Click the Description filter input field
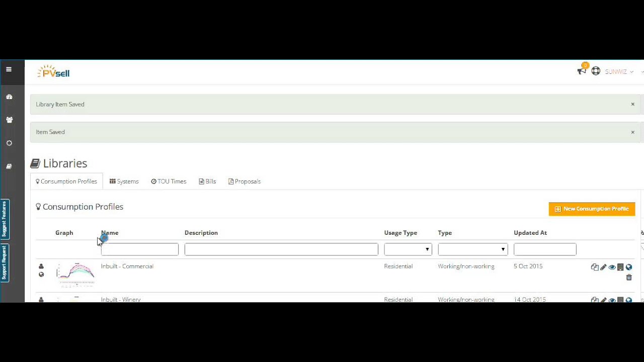The image size is (644, 362). coord(281,249)
